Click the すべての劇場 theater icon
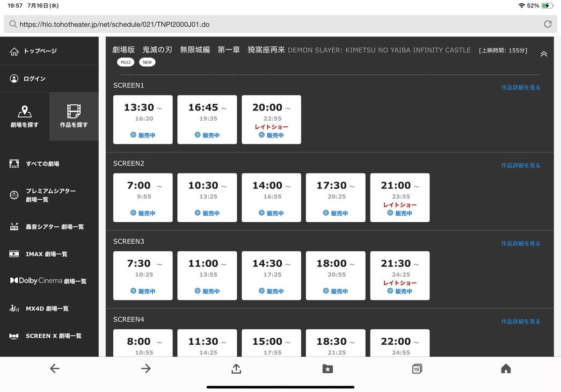Viewport: 561px width, 392px height. [14, 164]
